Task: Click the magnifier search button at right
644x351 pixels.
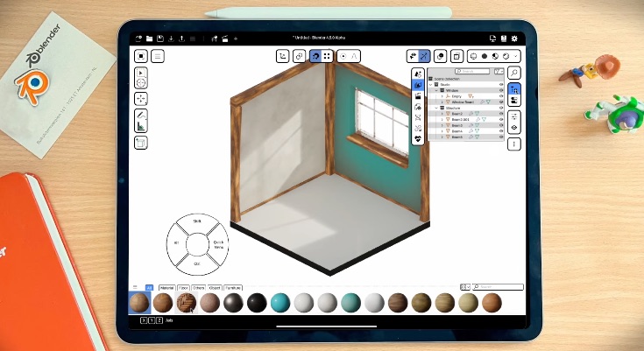Action: pos(514,73)
